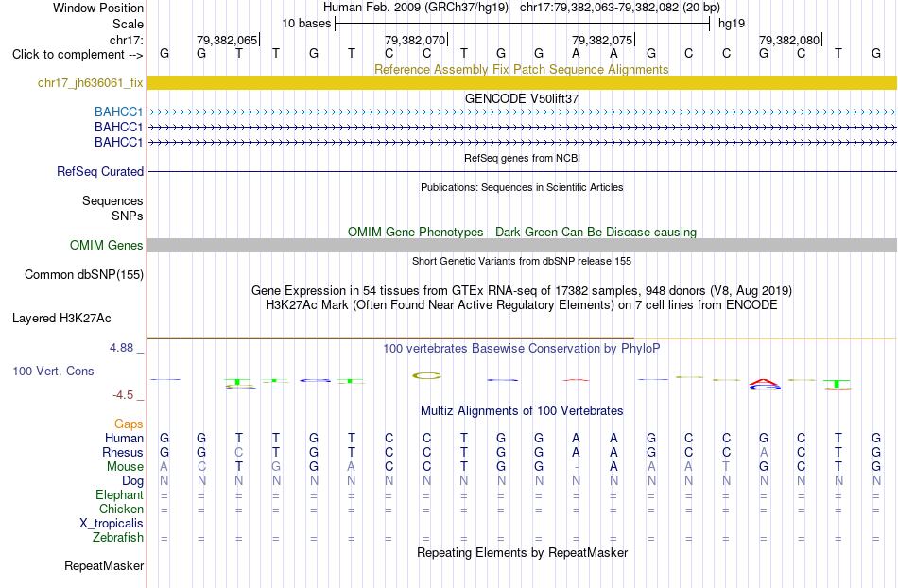The height and width of the screenshot is (588, 898).
Task: Click the 'RepeatMasker' track label
Action: tap(104, 565)
